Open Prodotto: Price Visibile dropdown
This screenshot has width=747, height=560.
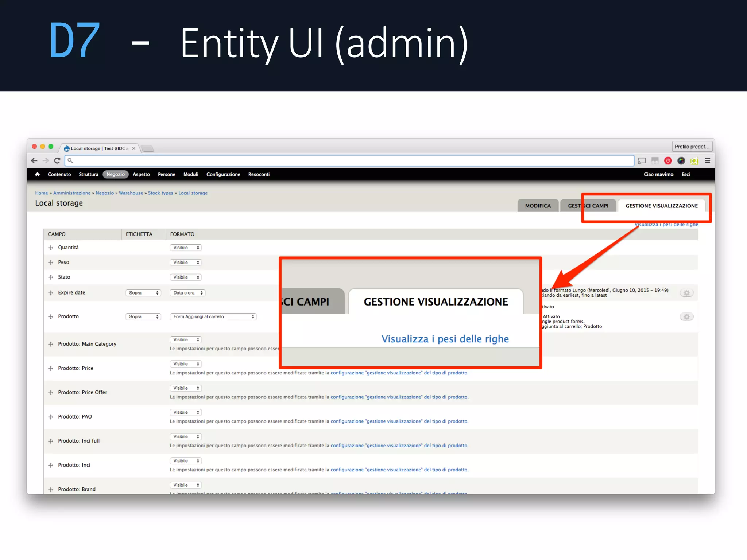tap(186, 364)
